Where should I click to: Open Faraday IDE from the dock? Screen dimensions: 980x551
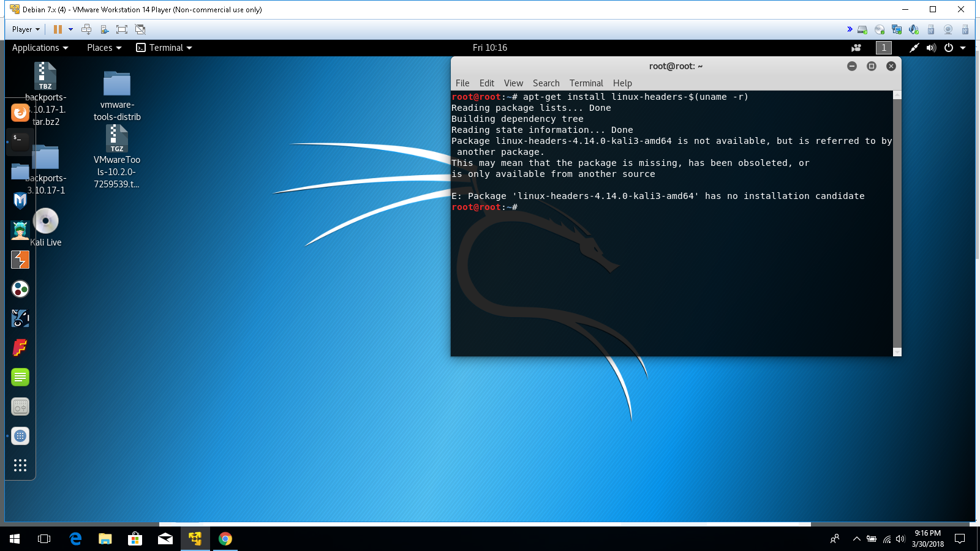pos(20,348)
